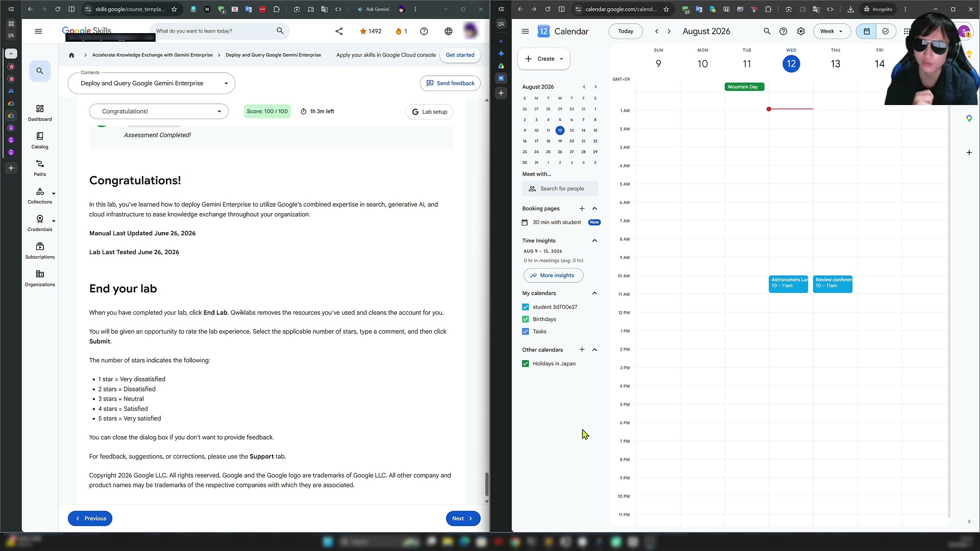Click the Skills page vertical scrollbar thumb
The image size is (980, 551).
(x=486, y=484)
